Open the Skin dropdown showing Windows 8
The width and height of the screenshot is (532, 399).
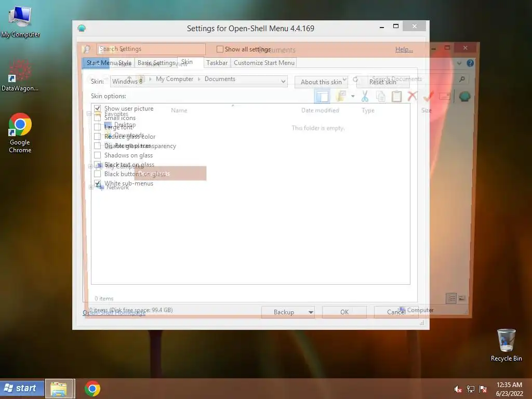tap(199, 82)
